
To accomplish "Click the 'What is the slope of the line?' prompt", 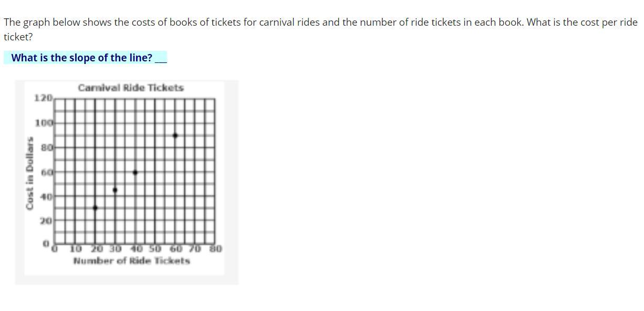I will click(82, 58).
